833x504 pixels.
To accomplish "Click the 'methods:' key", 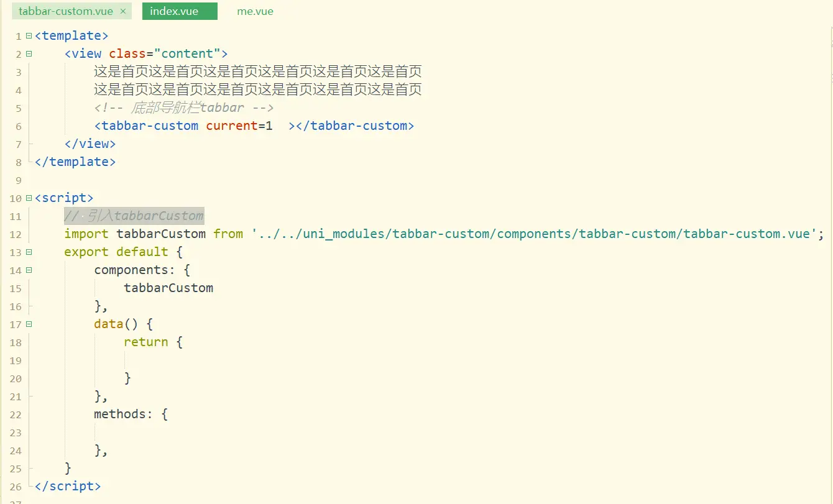I will pyautogui.click(x=124, y=414).
